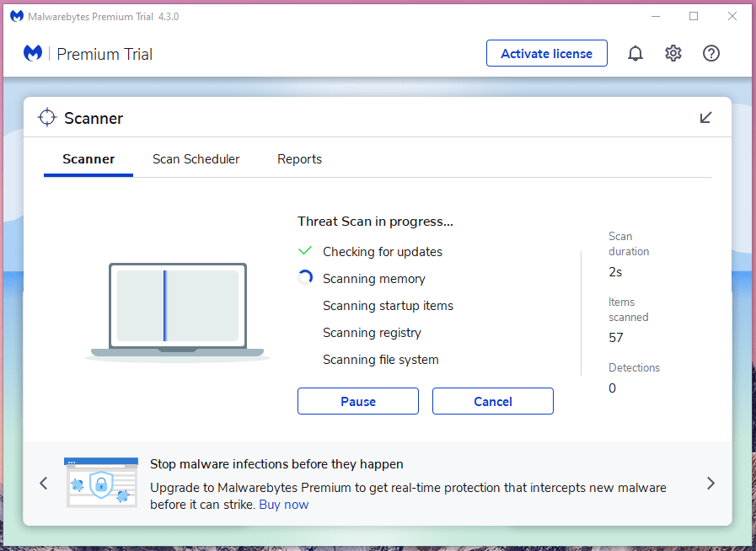This screenshot has width=756, height=551.
Task: Show the next promo with the right chevron
Action: point(710,483)
